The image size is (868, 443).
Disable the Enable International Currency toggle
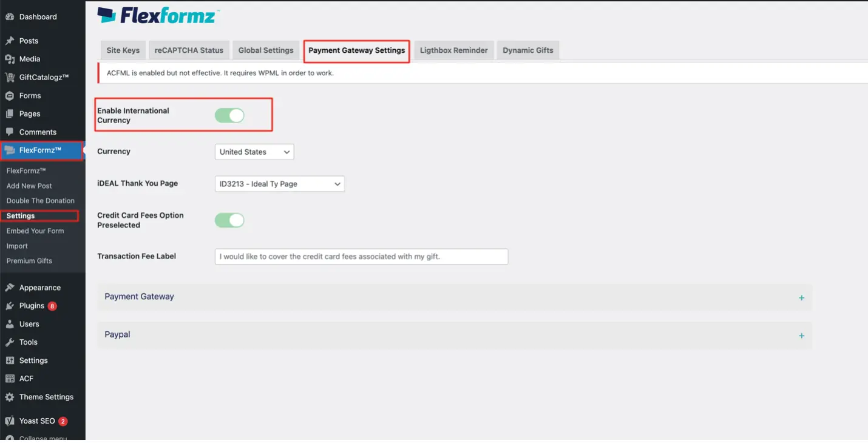[x=229, y=115]
